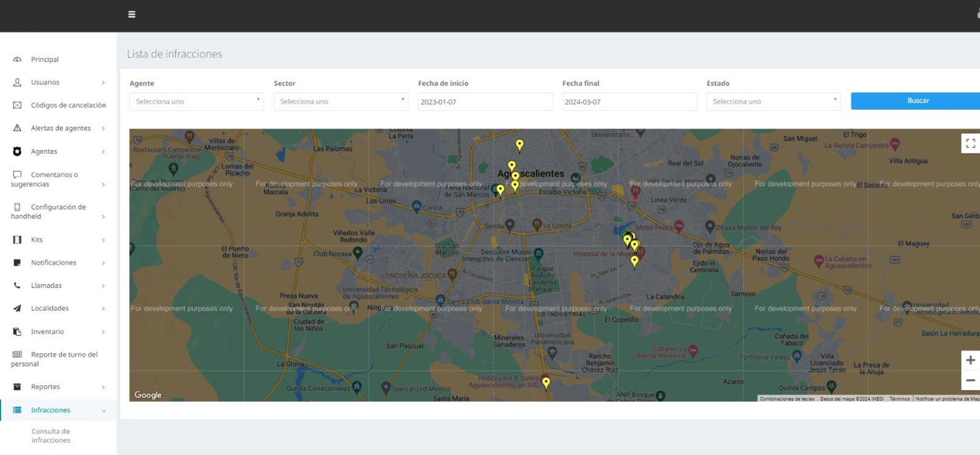Click the Agentes badge icon

(17, 151)
